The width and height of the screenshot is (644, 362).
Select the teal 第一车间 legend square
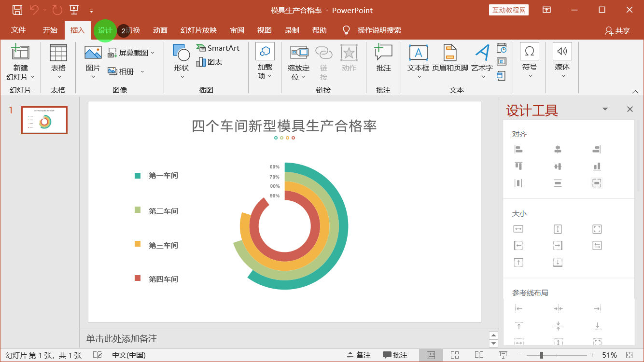138,176
